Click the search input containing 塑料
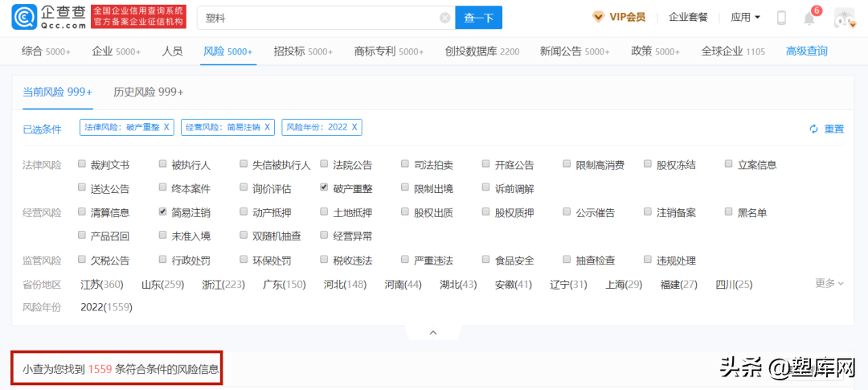Viewport: 868px width, 390px height. [x=326, y=18]
